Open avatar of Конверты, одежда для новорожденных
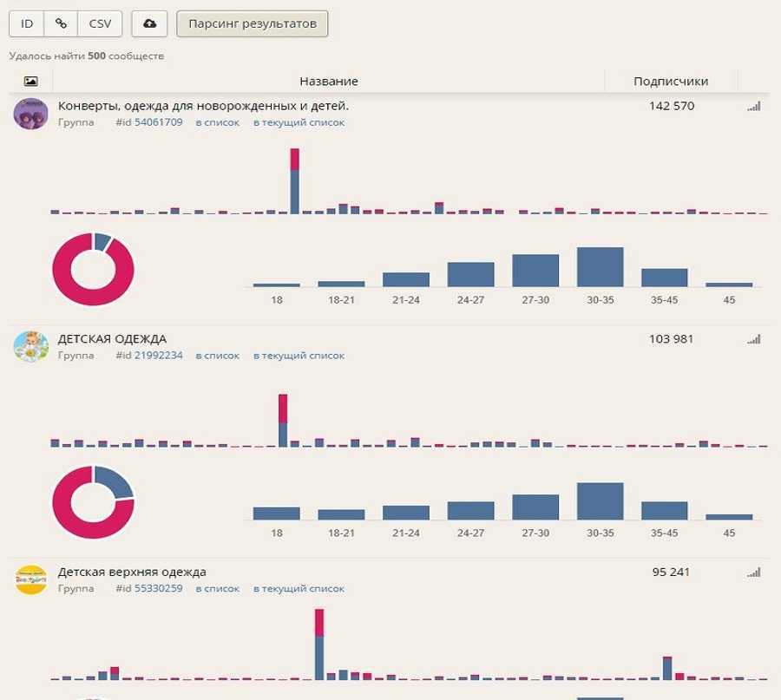 (31, 114)
